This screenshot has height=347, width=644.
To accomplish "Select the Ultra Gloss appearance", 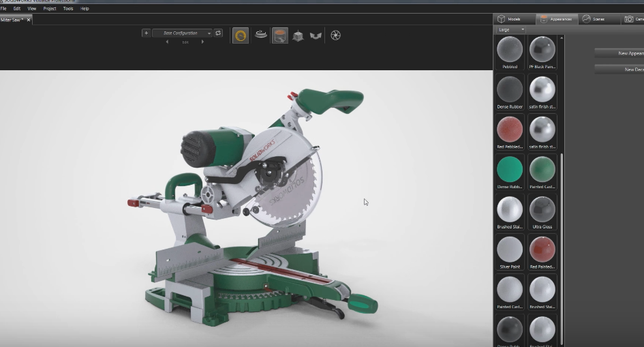I will [542, 212].
